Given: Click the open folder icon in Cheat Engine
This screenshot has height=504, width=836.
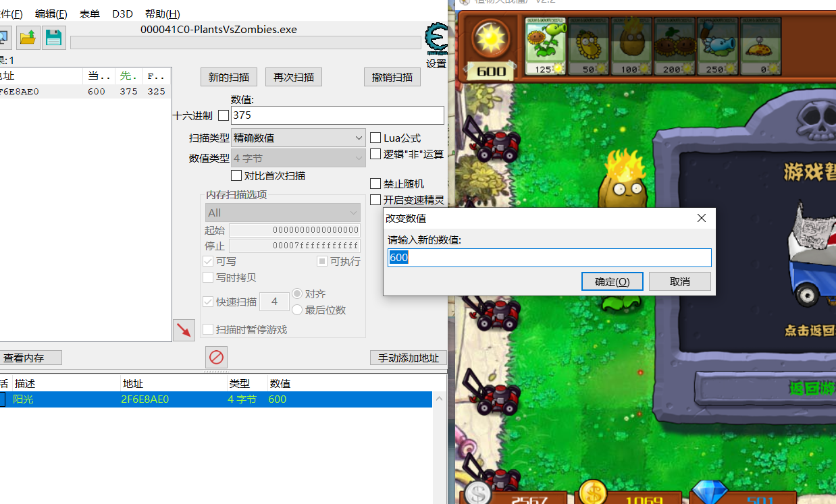Looking at the screenshot, I should tap(28, 37).
